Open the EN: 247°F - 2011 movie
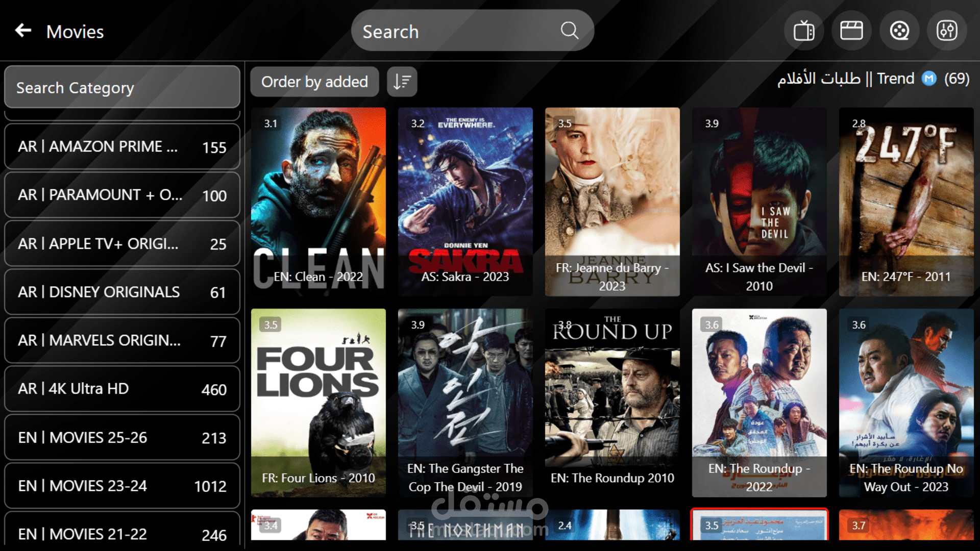This screenshot has height=551, width=980. (906, 202)
